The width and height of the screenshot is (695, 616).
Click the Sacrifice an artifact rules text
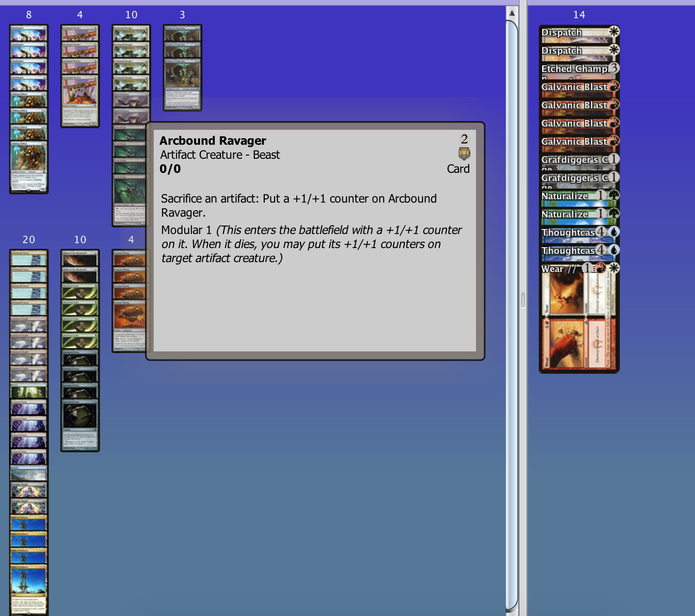pos(299,205)
